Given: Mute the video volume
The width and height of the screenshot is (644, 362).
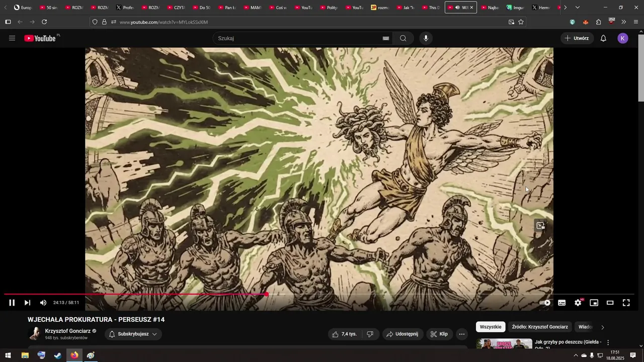Looking at the screenshot, I should tap(43, 303).
